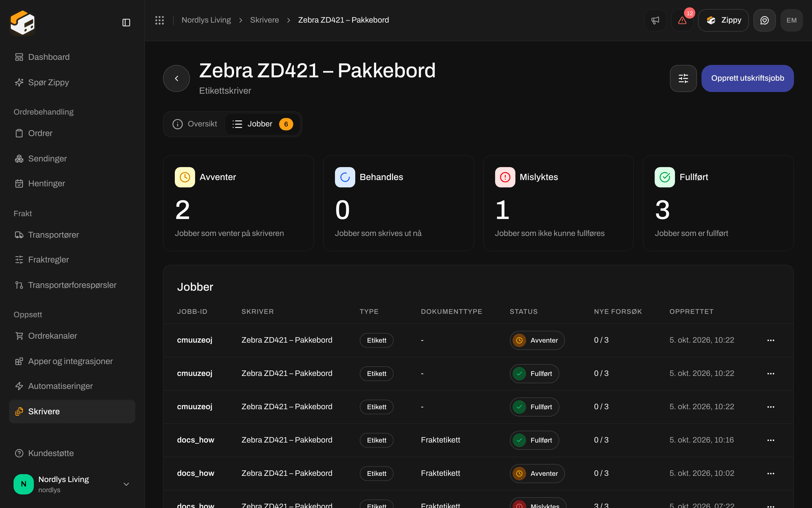Open the Zippy assistant button
This screenshot has width=812, height=508.
pyautogui.click(x=723, y=20)
